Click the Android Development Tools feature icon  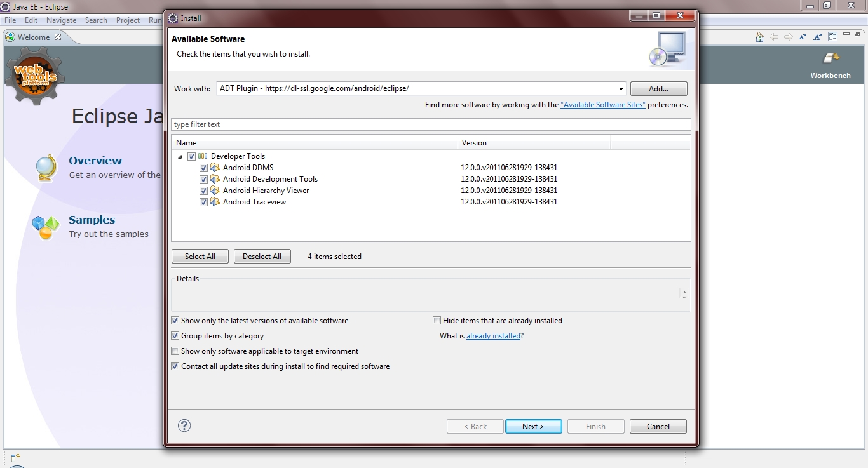[x=214, y=178]
